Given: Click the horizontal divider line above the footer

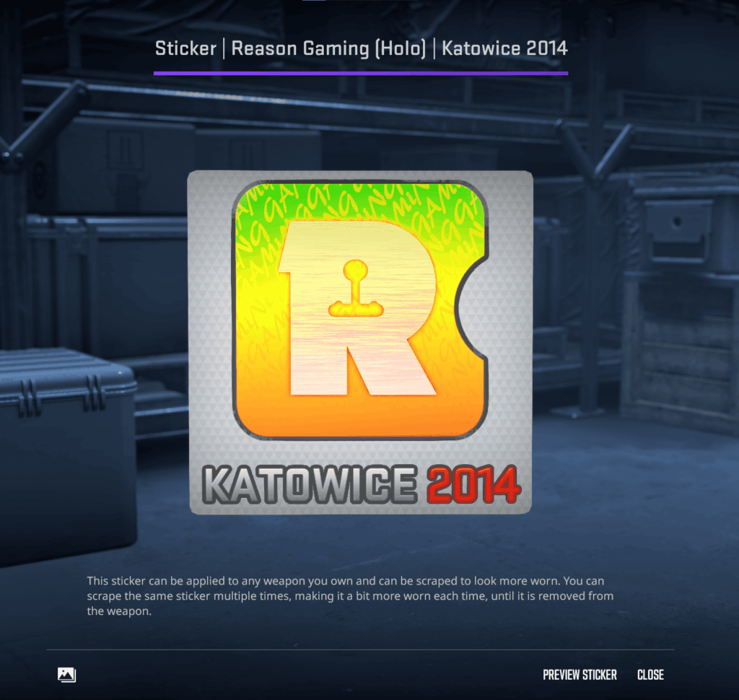Looking at the screenshot, I should 361,649.
